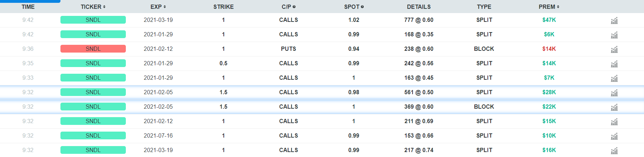
Task: Click time 9:36 cell
Action: coord(28,49)
